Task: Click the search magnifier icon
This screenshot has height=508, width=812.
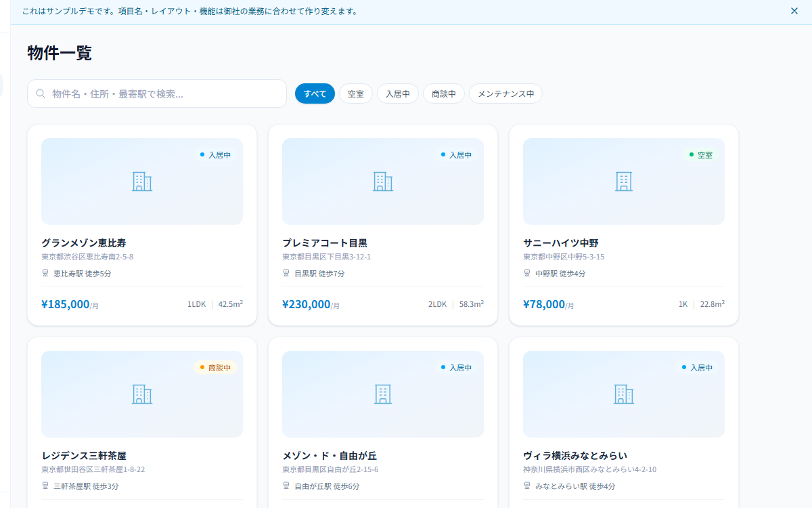Action: [41, 93]
